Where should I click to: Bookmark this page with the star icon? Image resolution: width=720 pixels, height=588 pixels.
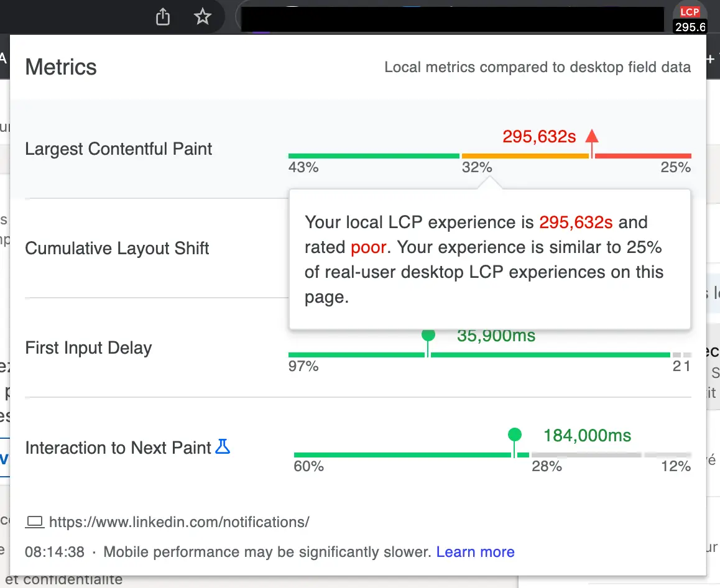click(x=203, y=17)
